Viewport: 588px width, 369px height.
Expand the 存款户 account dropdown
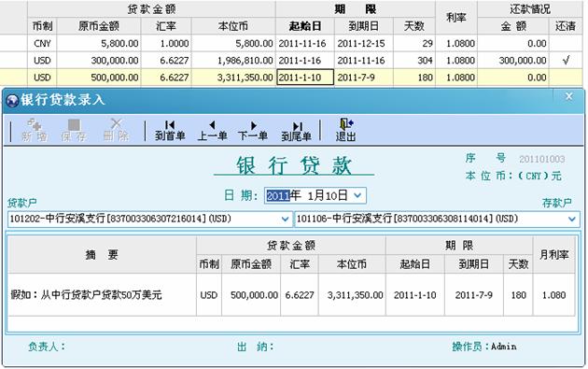(572, 219)
